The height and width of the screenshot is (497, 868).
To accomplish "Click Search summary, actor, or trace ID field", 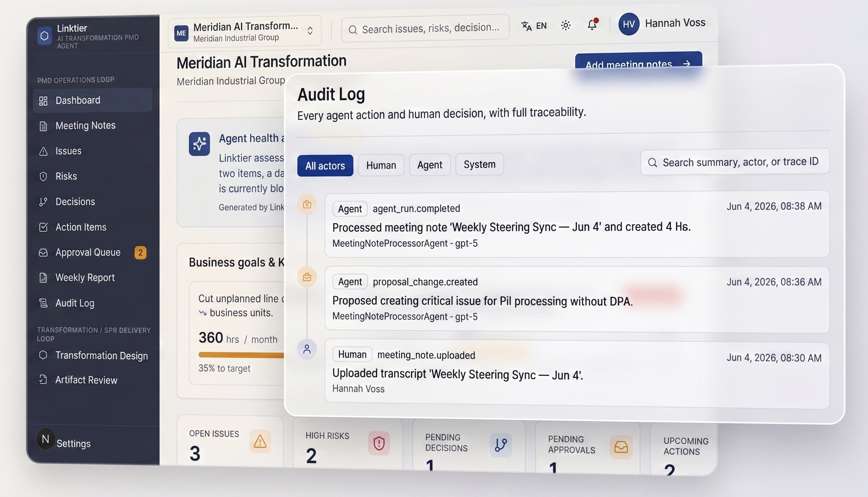I will click(x=735, y=162).
